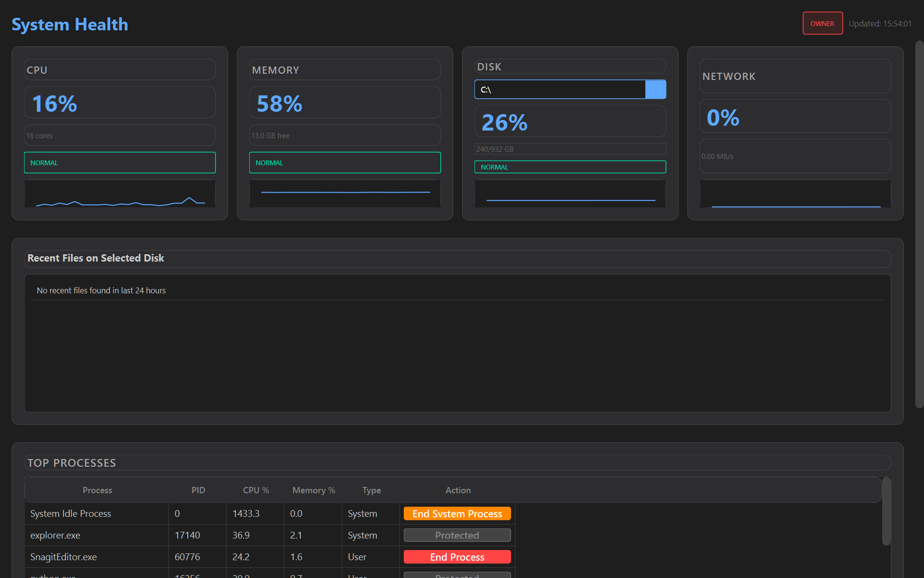The height and width of the screenshot is (578, 924).
Task: Click the blue dropdown arrow button
Action: (x=655, y=90)
